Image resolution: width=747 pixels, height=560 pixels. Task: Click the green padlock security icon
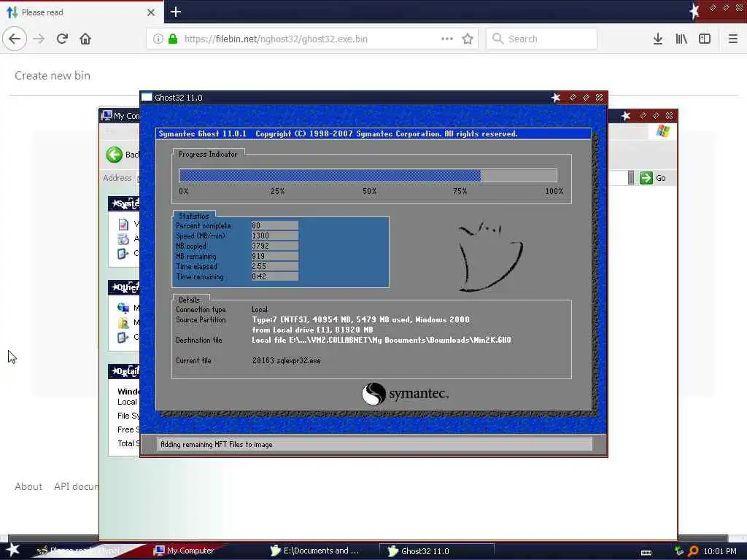coord(173,39)
